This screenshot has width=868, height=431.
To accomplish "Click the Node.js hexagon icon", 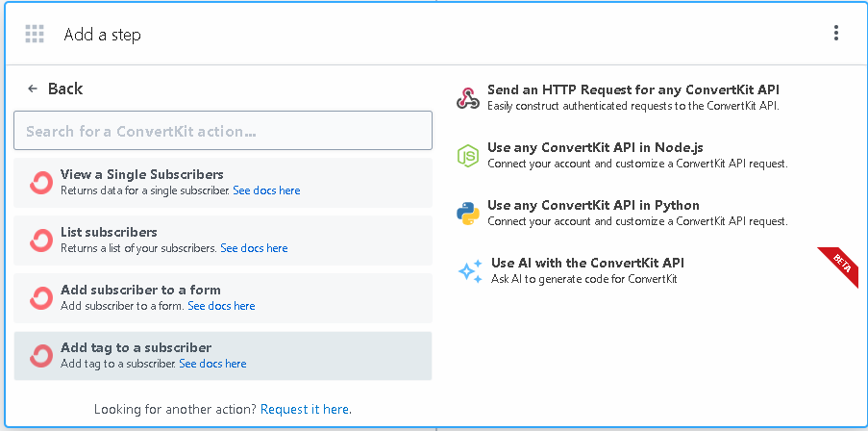I will click(468, 156).
